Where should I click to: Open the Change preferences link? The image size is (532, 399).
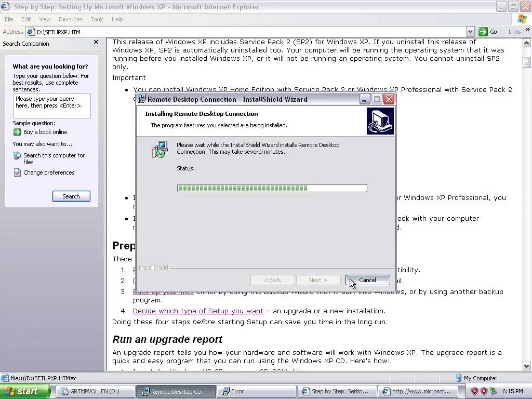(49, 172)
